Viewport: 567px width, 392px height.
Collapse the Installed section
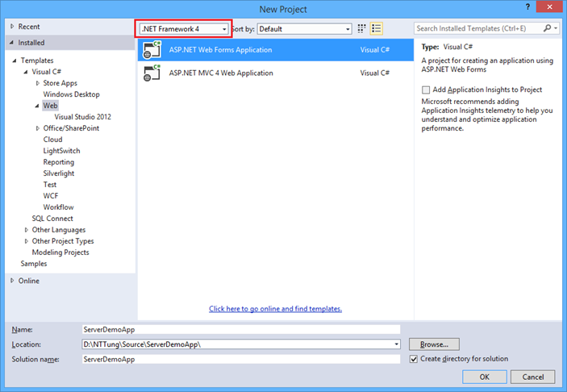[x=12, y=43]
